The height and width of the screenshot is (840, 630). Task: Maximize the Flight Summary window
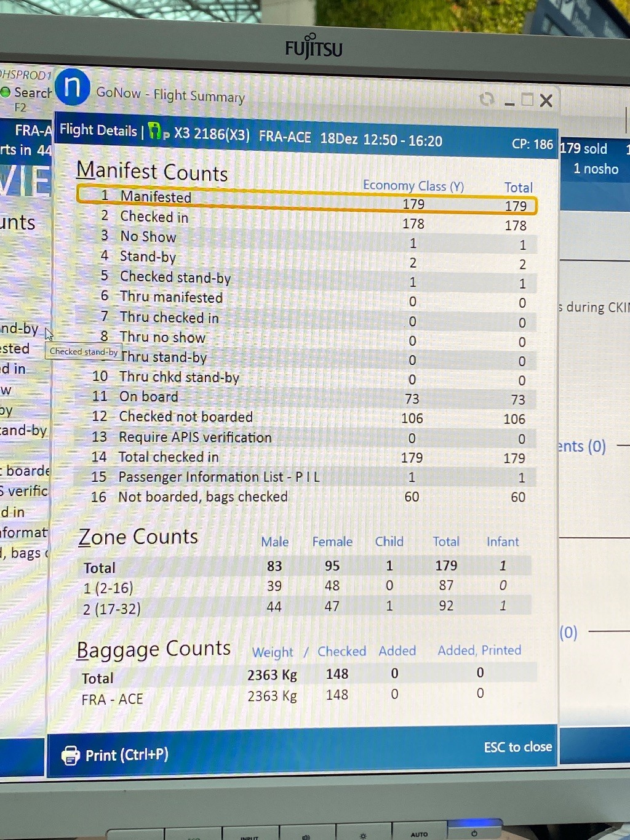(527, 100)
